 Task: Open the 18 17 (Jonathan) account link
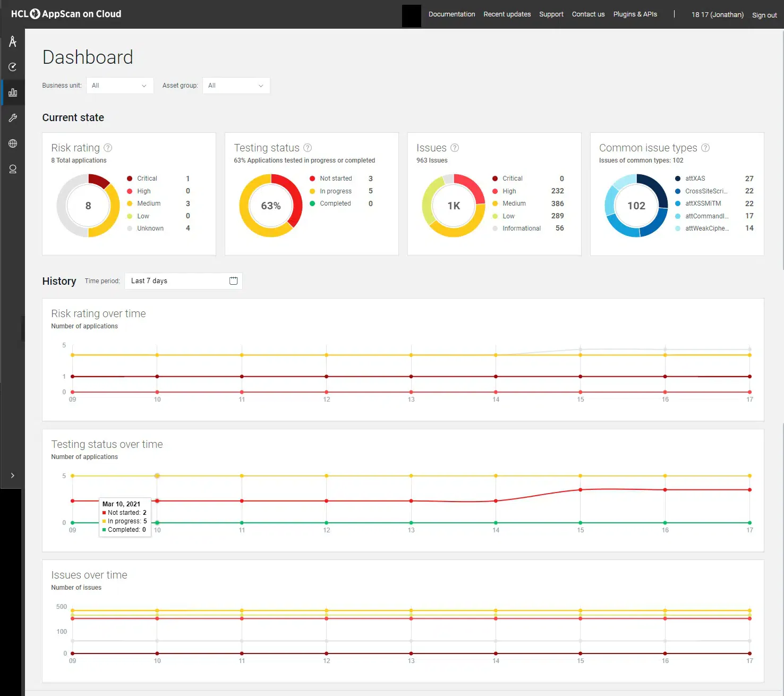pyautogui.click(x=717, y=14)
